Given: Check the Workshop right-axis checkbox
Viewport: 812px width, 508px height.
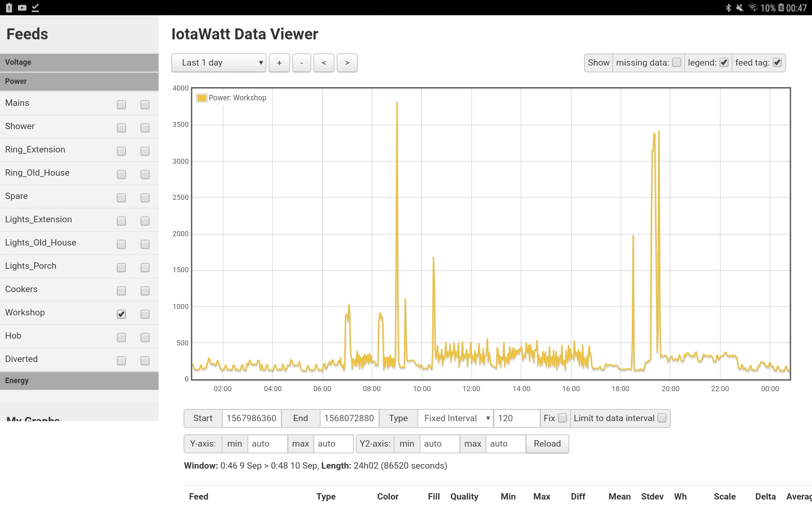Looking at the screenshot, I should coord(145,314).
